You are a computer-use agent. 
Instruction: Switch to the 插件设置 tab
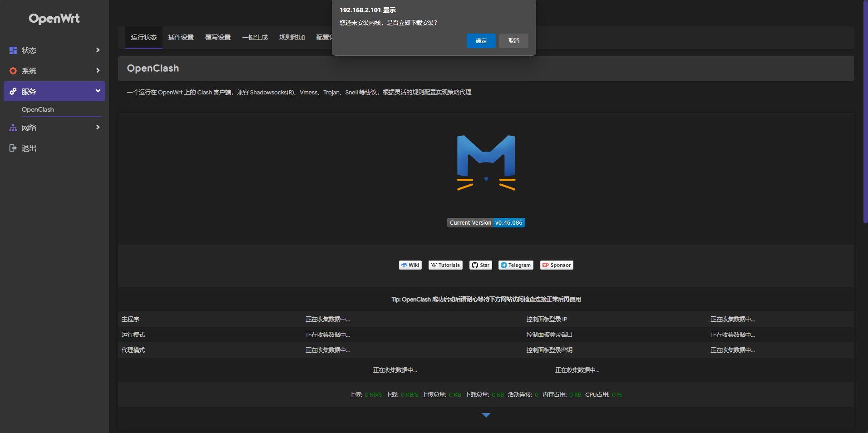click(181, 38)
